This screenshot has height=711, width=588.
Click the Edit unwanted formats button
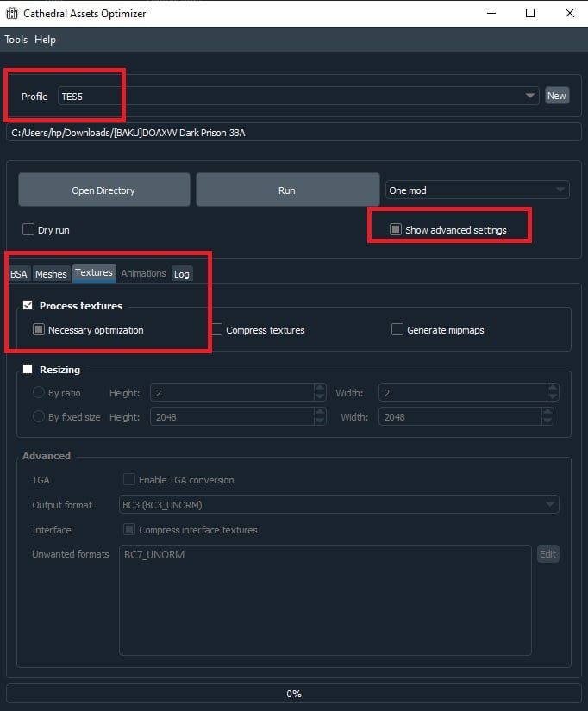(x=547, y=554)
